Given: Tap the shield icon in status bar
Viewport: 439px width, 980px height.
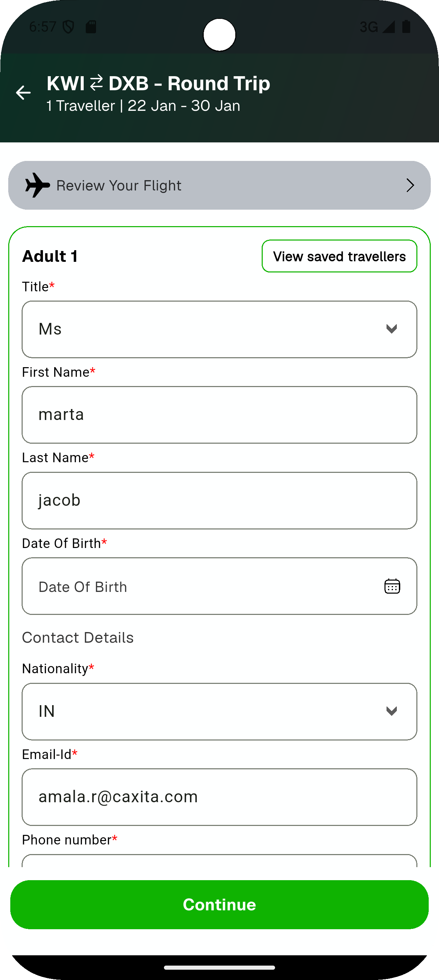Looking at the screenshot, I should (x=68, y=27).
